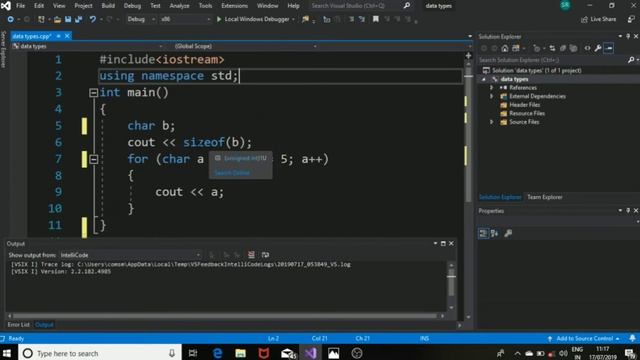Switch to the Team Explorer tab
640x360 pixels.
coord(544,197)
